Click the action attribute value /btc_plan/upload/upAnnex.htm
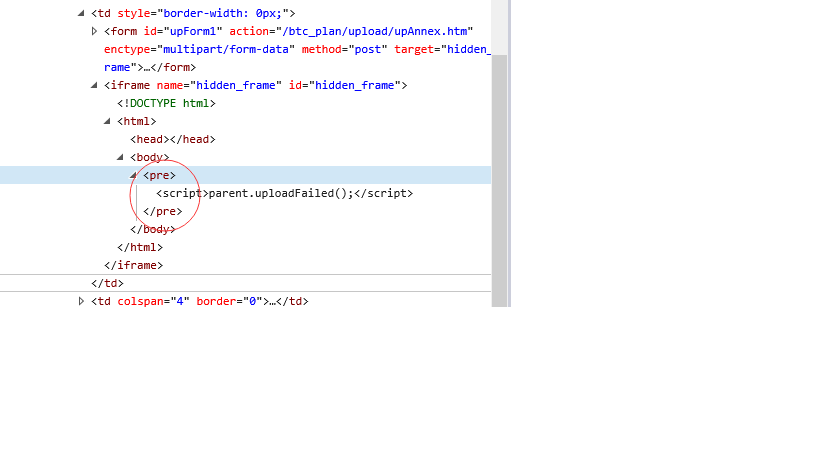Screen dimensions: 819x460 click(375, 31)
